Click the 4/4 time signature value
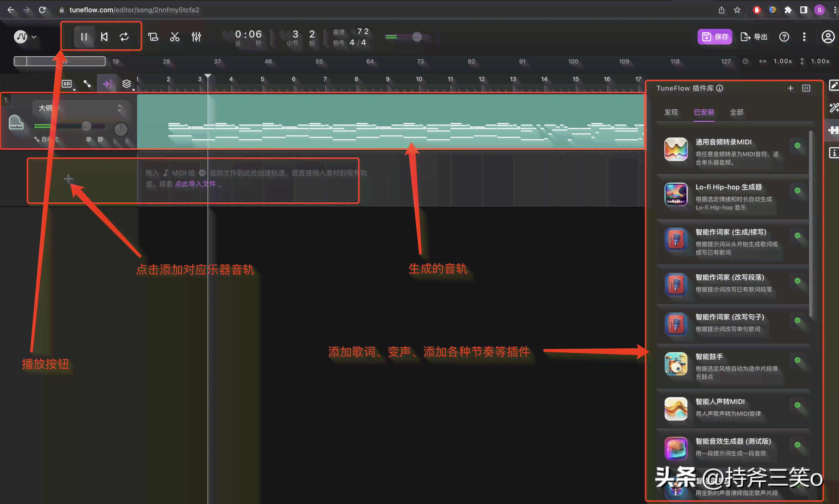 tap(358, 43)
